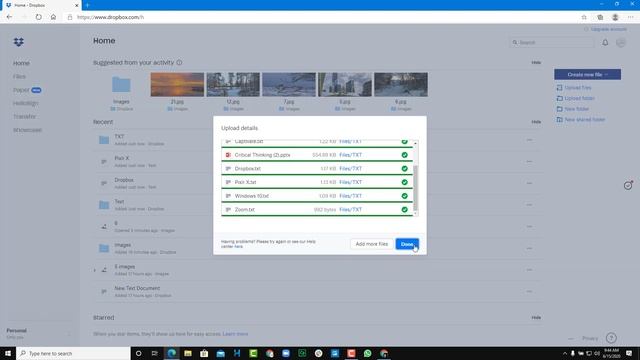The height and width of the screenshot is (360, 640).
Task: Open Files/TXT link for Critical Thinking pptx
Action: click(x=350, y=155)
